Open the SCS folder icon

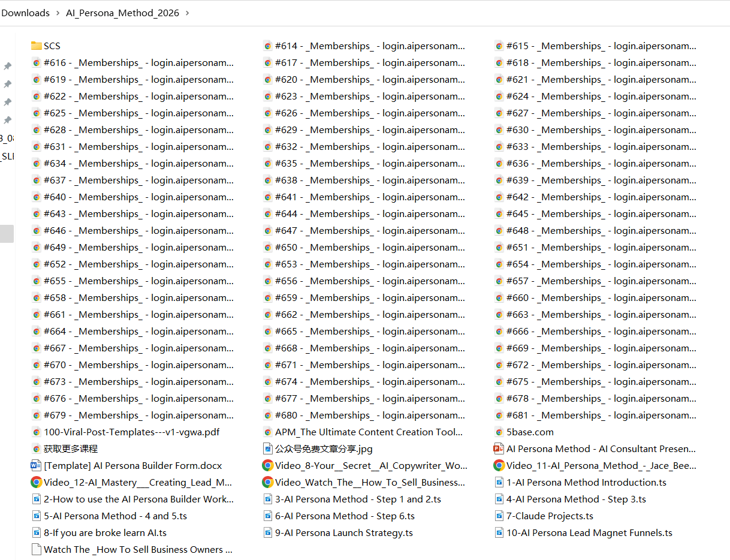tap(37, 46)
